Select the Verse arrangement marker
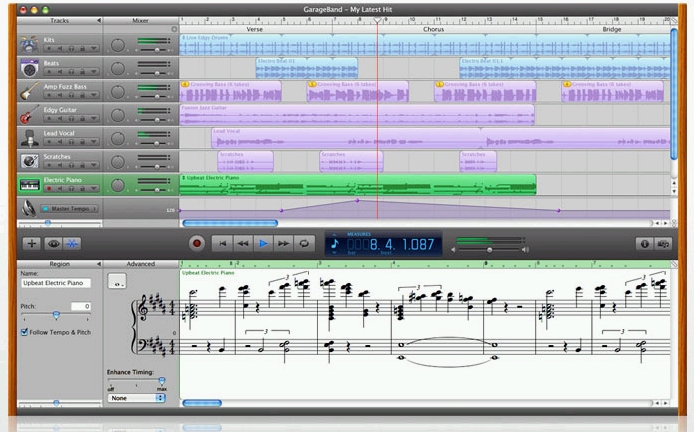 pyautogui.click(x=255, y=29)
